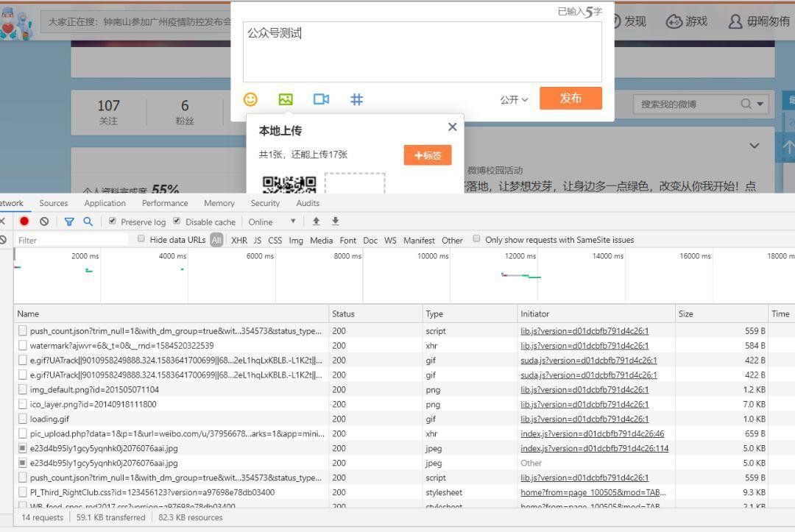
Task: Select the pic_upload.php request row
Action: click(405, 433)
